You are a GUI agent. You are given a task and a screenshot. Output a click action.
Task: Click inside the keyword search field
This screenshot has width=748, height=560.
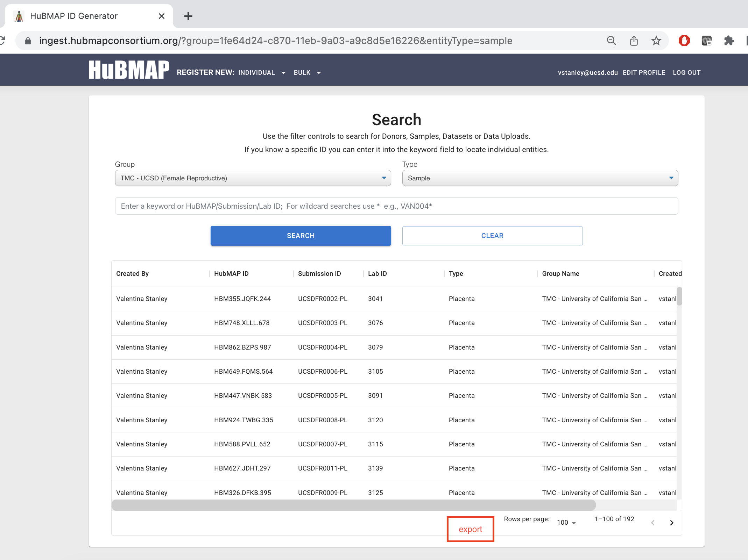(x=396, y=206)
